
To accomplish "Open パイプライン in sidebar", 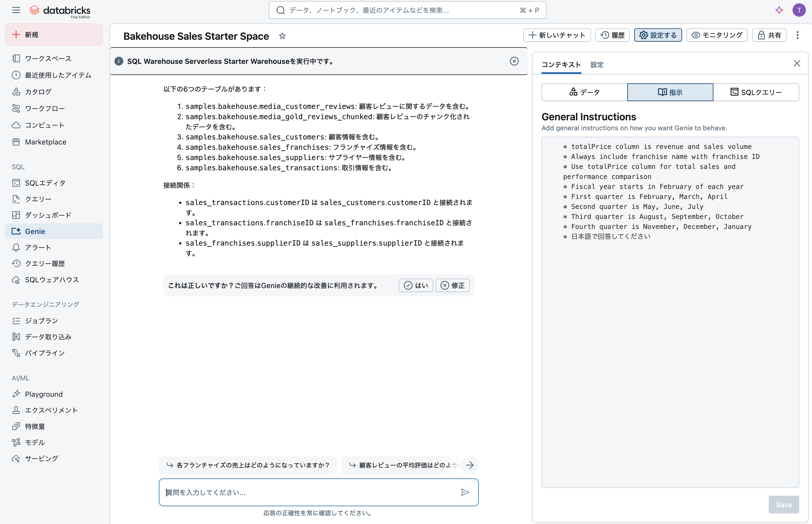I will click(x=54, y=353).
